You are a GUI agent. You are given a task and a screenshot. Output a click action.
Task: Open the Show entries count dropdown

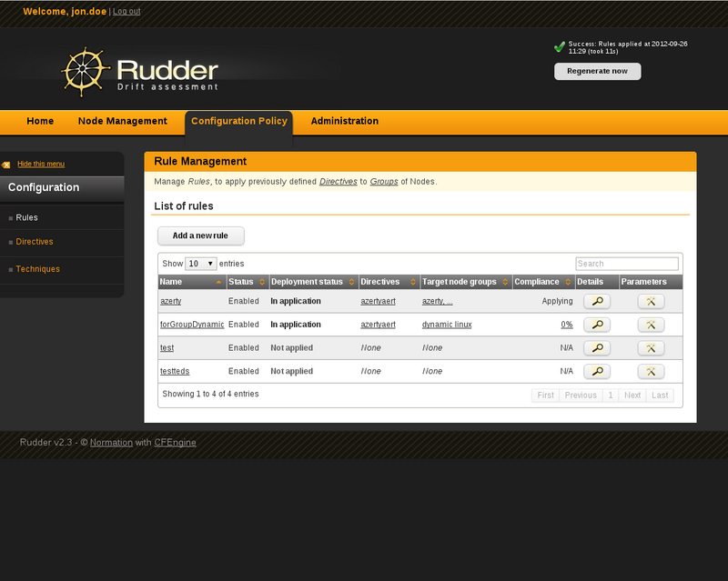point(200,264)
